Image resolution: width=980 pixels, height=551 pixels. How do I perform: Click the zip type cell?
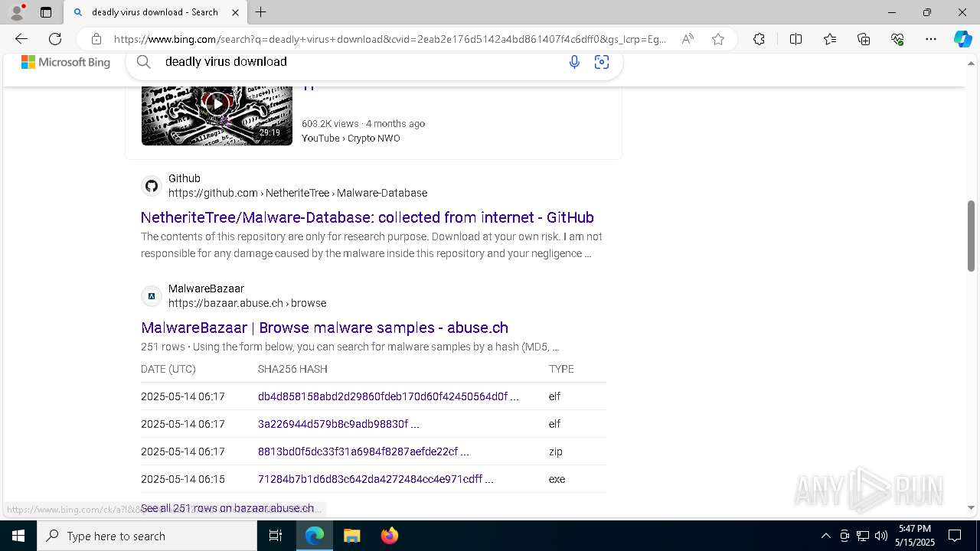pos(556,452)
